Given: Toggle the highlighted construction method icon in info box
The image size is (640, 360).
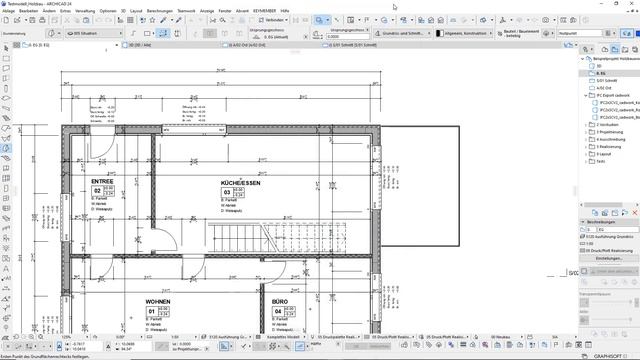Looking at the screenshot, I should [210, 33].
